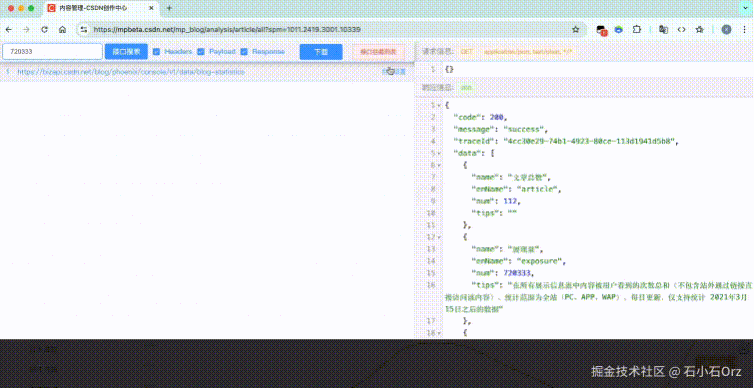Click the green json response tag
754x388 pixels.
pyautogui.click(x=466, y=88)
